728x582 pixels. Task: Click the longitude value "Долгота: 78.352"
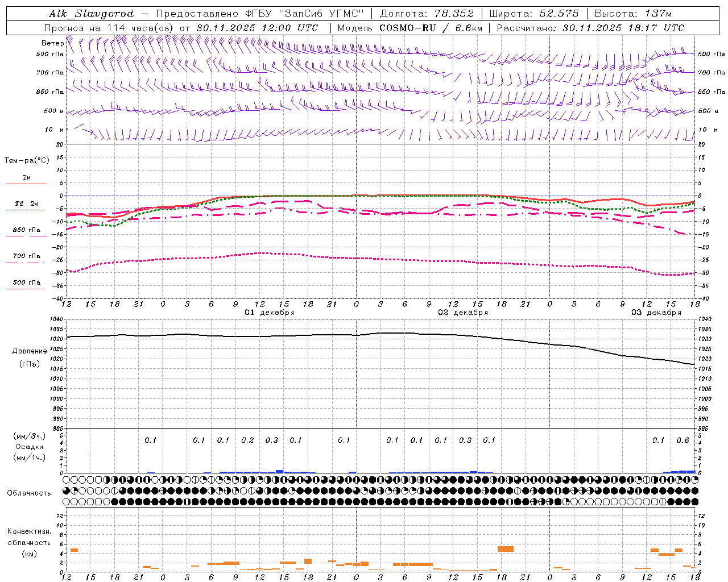pos(427,14)
